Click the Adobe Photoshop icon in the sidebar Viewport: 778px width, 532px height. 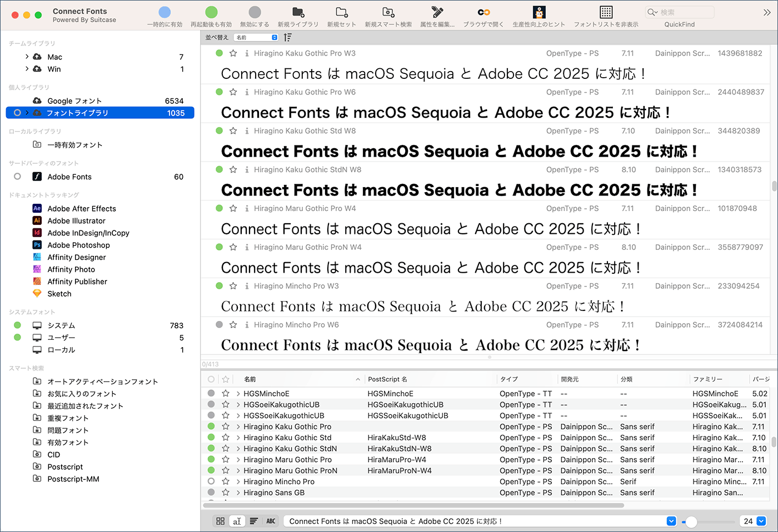pos(37,245)
